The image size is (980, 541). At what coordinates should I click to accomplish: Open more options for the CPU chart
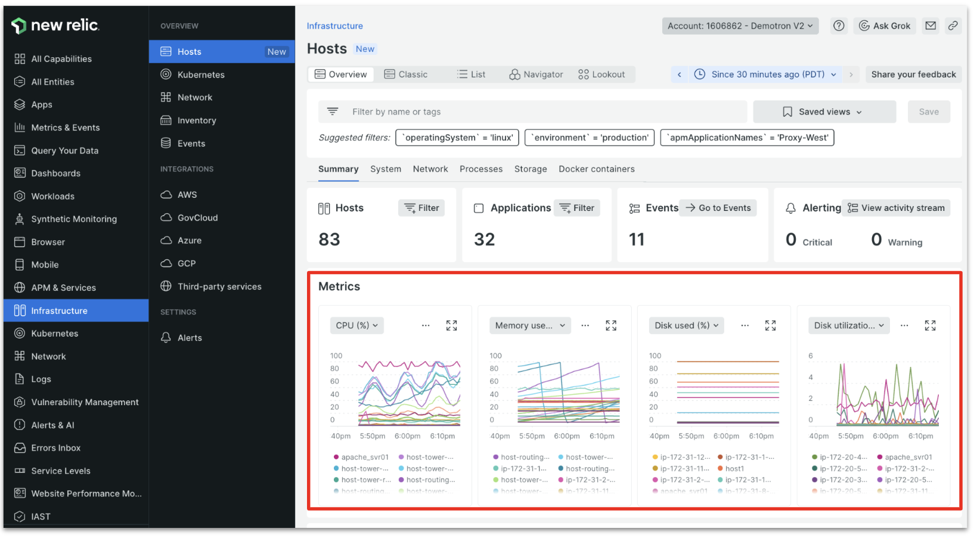pyautogui.click(x=426, y=325)
